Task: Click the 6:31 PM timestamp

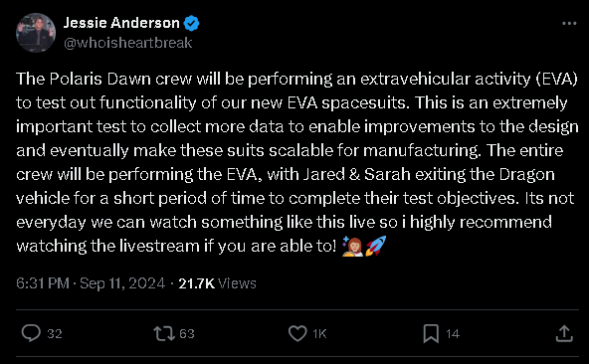Action: pos(43,283)
